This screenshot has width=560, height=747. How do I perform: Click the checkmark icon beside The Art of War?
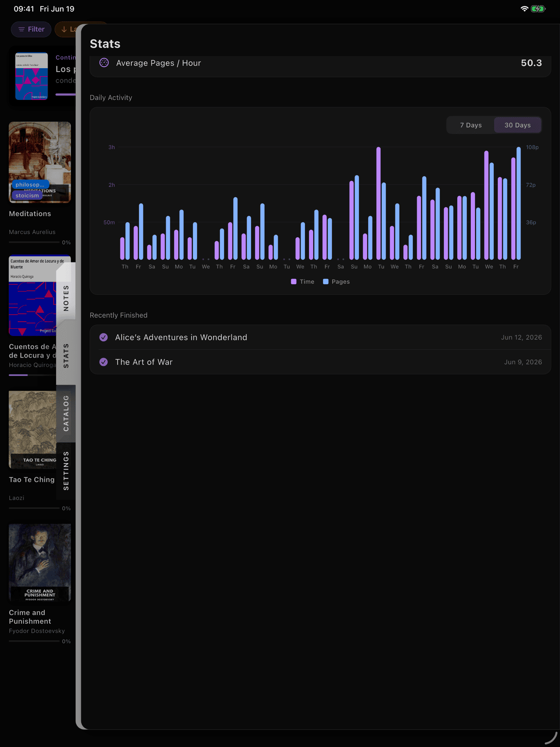[x=104, y=362]
